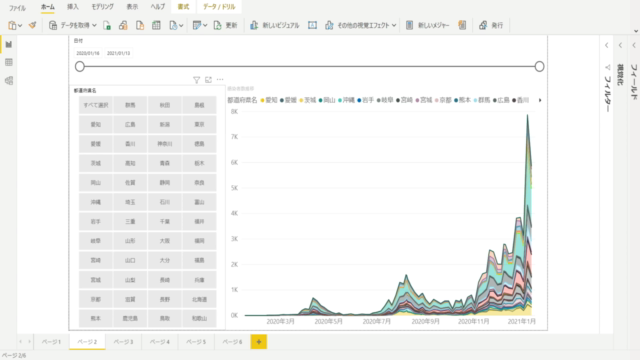Toggle 神奈川 in the prefecture slicer

[164, 144]
